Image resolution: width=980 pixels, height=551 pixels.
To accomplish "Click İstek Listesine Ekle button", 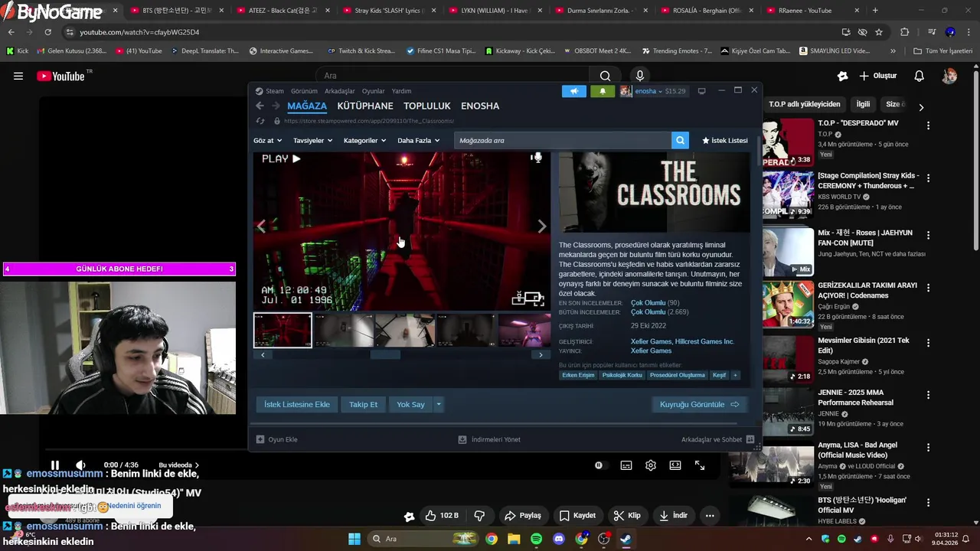I will tap(297, 404).
